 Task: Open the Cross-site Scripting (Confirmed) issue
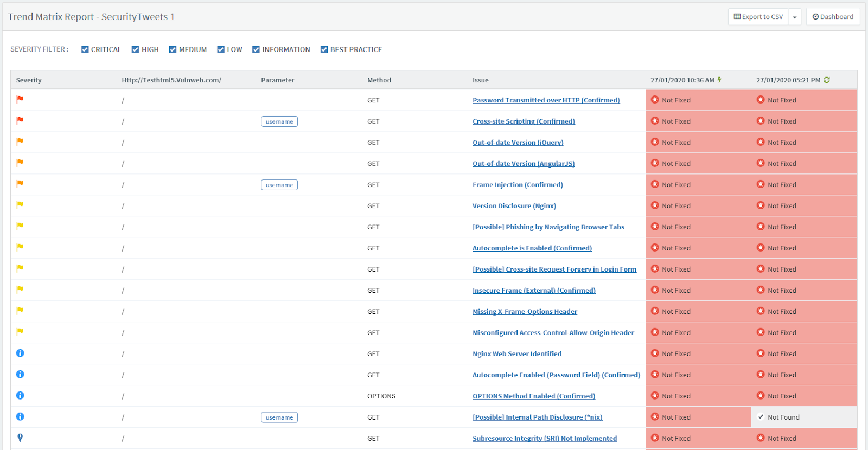pos(524,121)
